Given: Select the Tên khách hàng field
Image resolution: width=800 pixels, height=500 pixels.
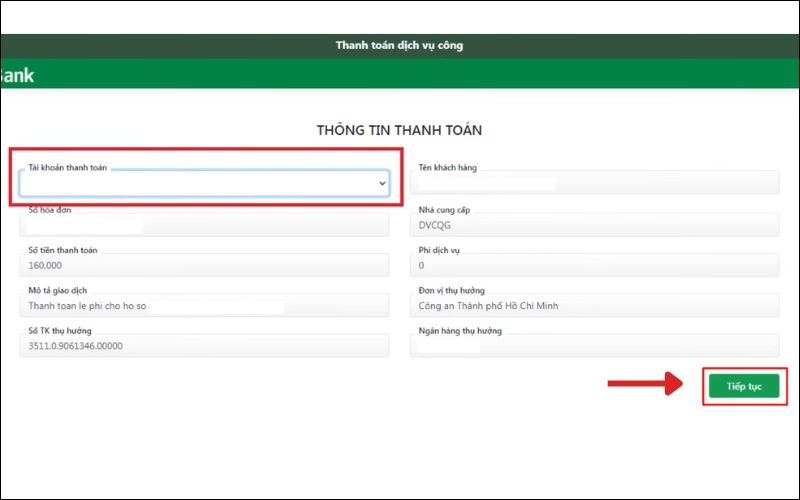Looking at the screenshot, I should coord(594,184).
